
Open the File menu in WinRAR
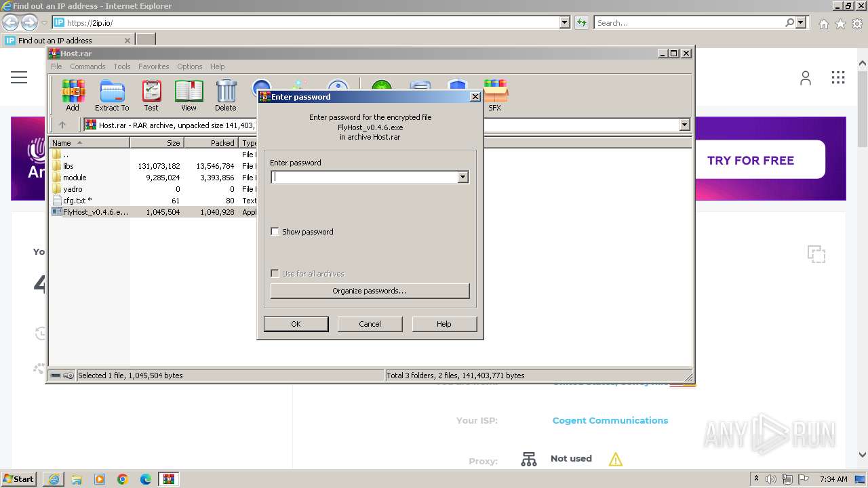[56, 66]
